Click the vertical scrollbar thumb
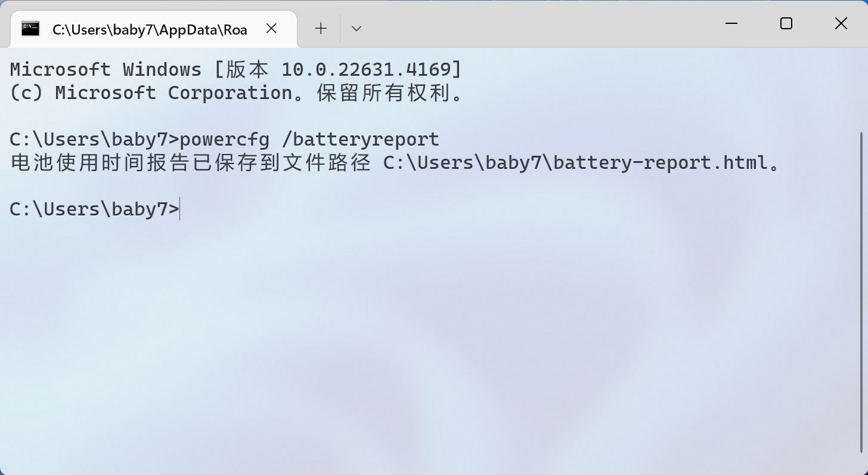 coord(861,291)
